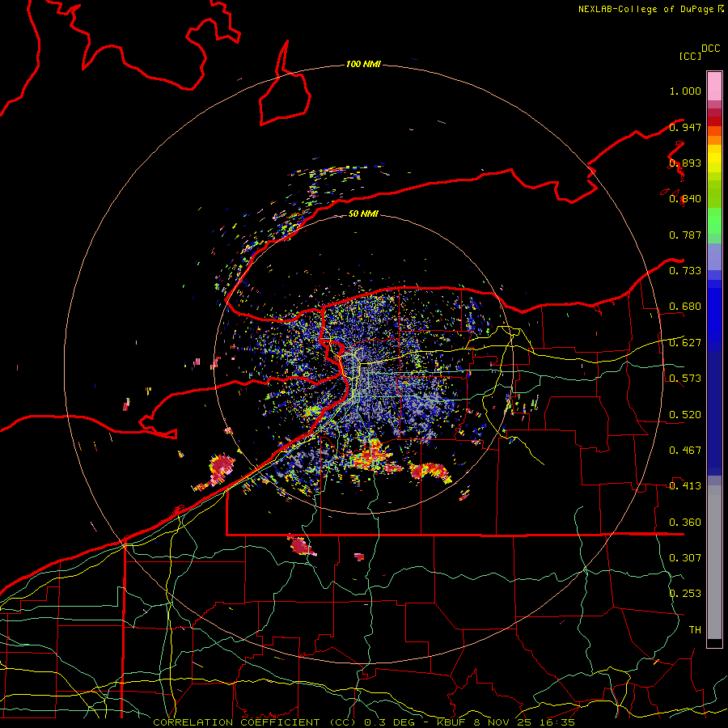Pick the gray lower segment of color bar

(714, 562)
